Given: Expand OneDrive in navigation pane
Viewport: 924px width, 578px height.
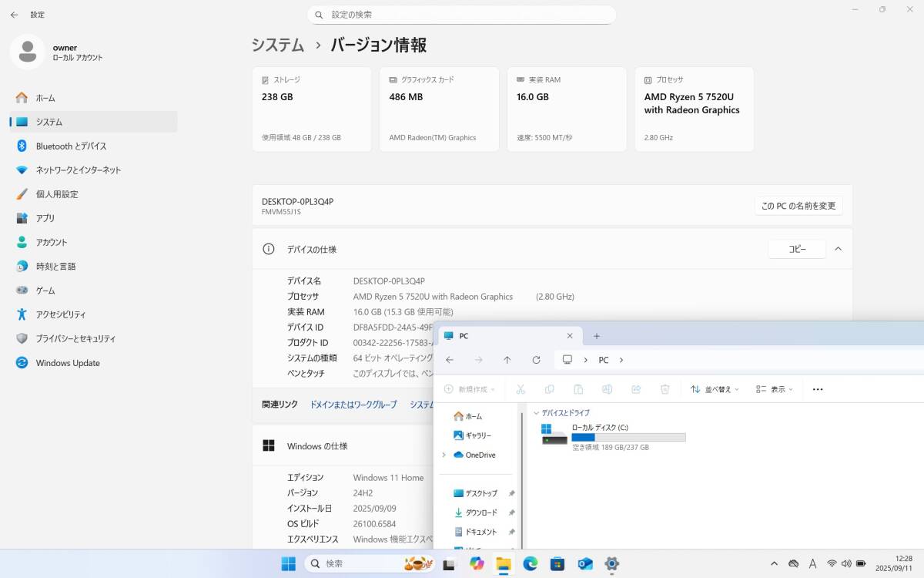Looking at the screenshot, I should (x=444, y=455).
